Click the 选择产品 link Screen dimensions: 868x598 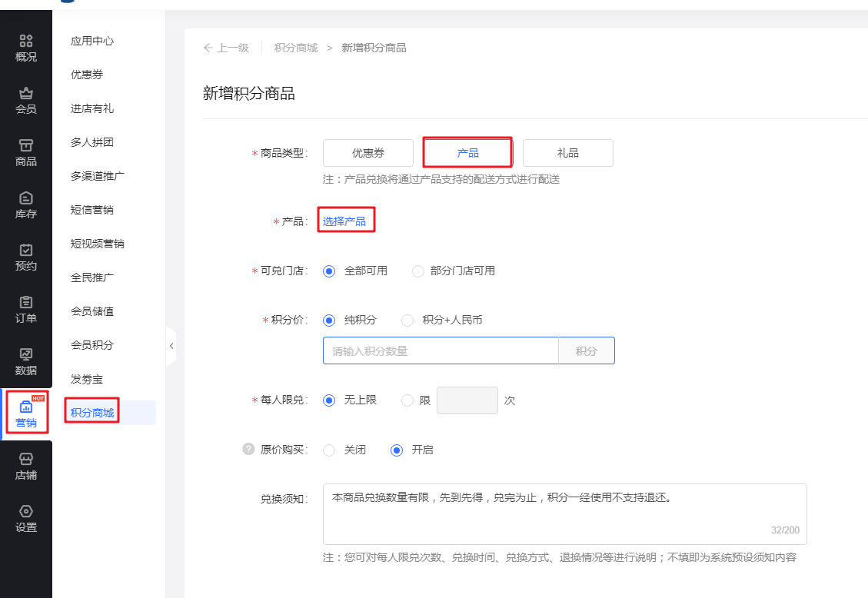coord(344,221)
